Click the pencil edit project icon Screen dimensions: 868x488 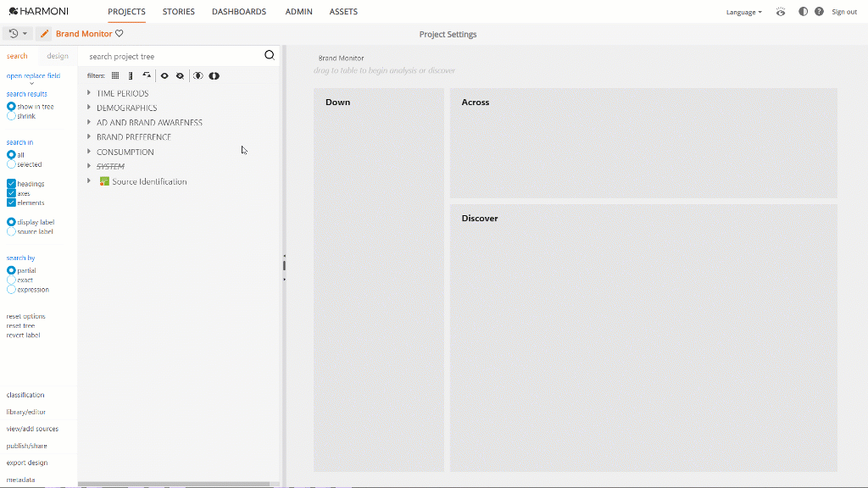pos(44,34)
